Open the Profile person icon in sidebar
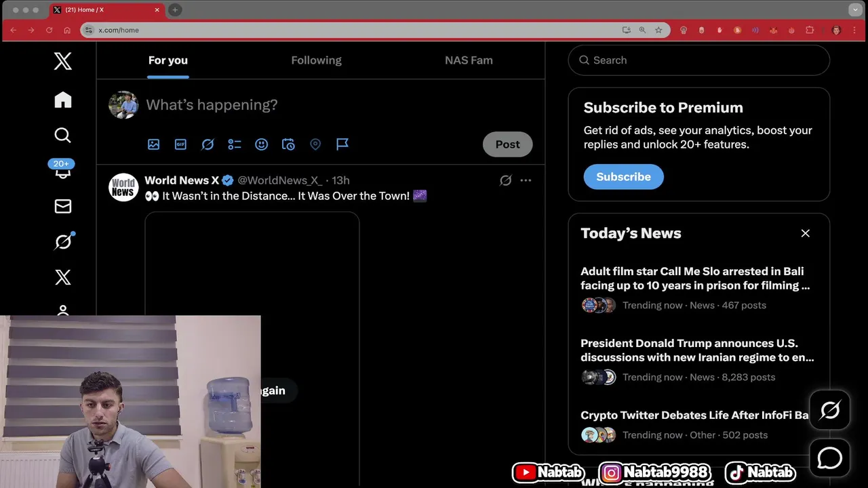Image resolution: width=868 pixels, height=488 pixels. point(63,310)
